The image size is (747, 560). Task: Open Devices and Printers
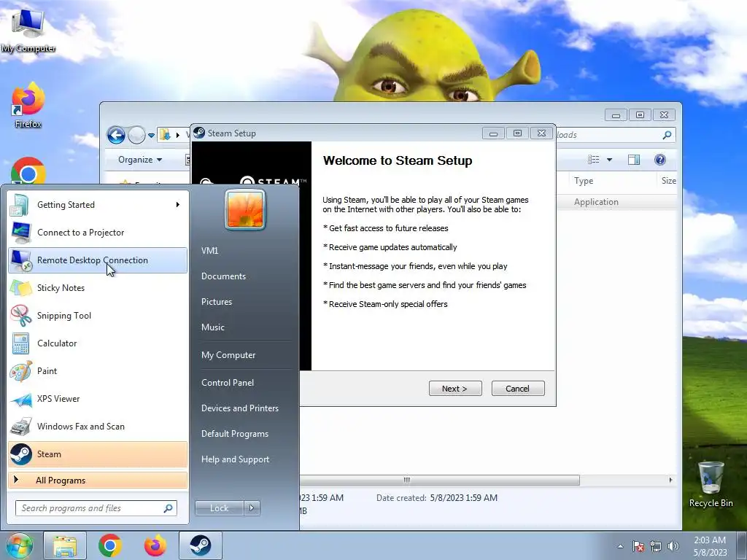coord(239,408)
